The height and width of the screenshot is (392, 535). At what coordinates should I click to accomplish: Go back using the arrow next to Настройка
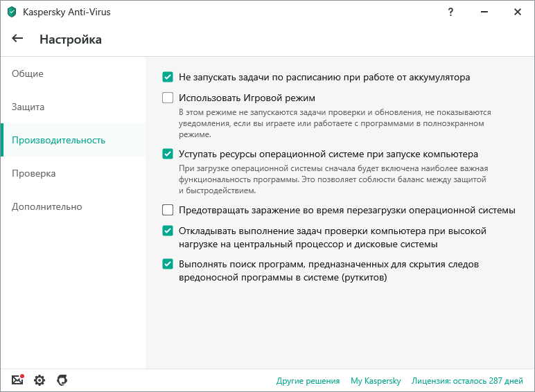17,39
